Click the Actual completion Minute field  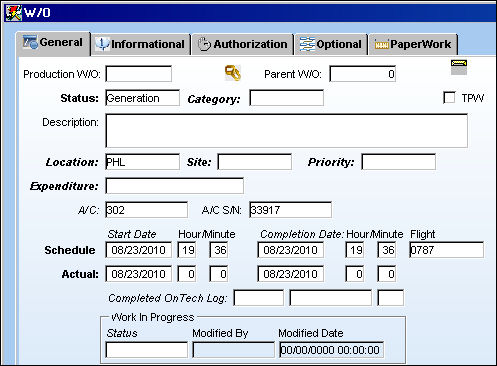387,274
